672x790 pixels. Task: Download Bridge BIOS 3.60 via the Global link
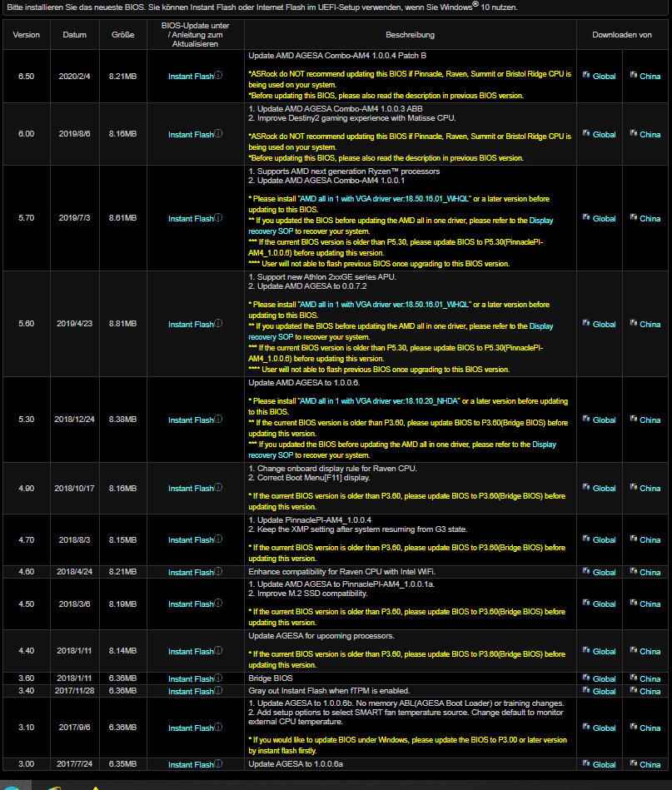coord(604,679)
